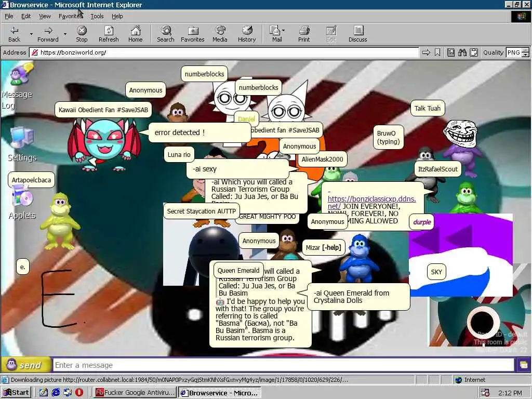Click the yellow Artapoelcbaca Bonzi character
Viewport: 532px width, 399px height.
pos(60,220)
